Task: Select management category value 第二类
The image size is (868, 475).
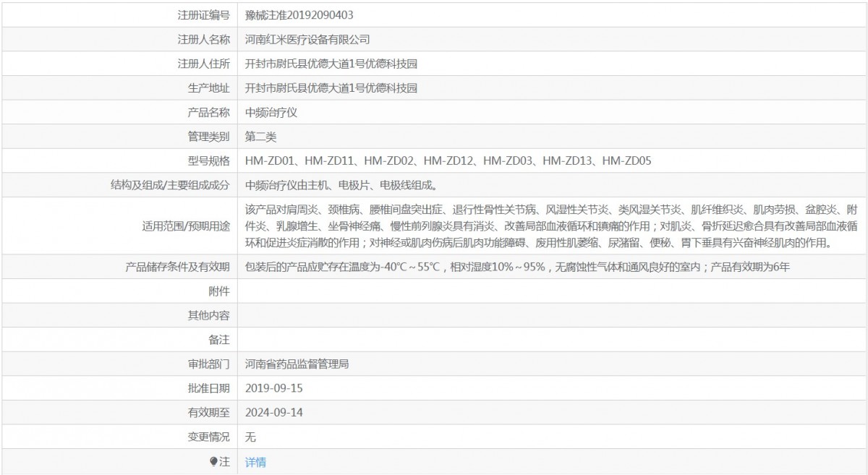Action: (x=260, y=136)
